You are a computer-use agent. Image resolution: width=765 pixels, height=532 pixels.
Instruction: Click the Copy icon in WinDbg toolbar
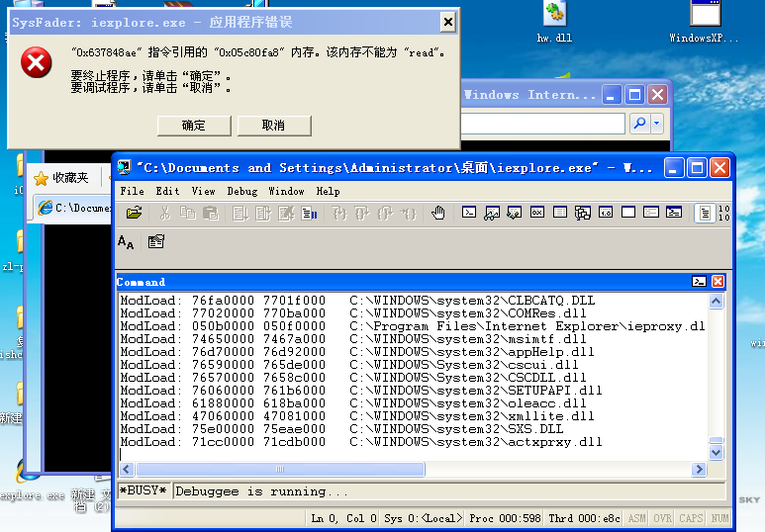[188, 213]
